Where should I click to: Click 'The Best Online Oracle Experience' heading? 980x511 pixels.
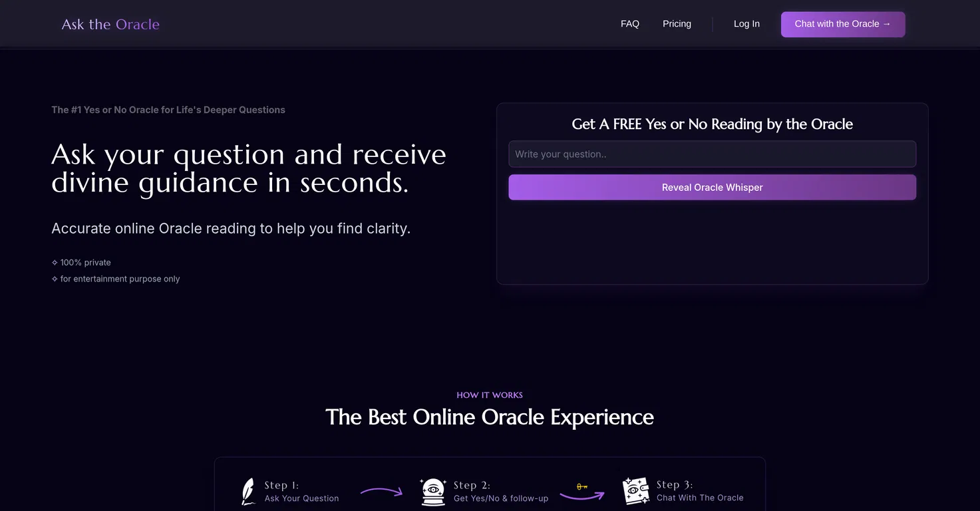(x=490, y=417)
